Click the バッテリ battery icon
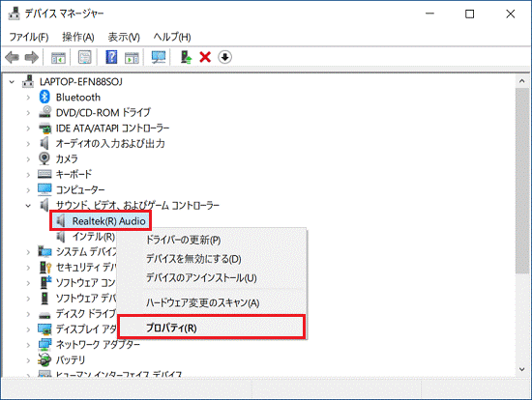 pyautogui.click(x=44, y=359)
